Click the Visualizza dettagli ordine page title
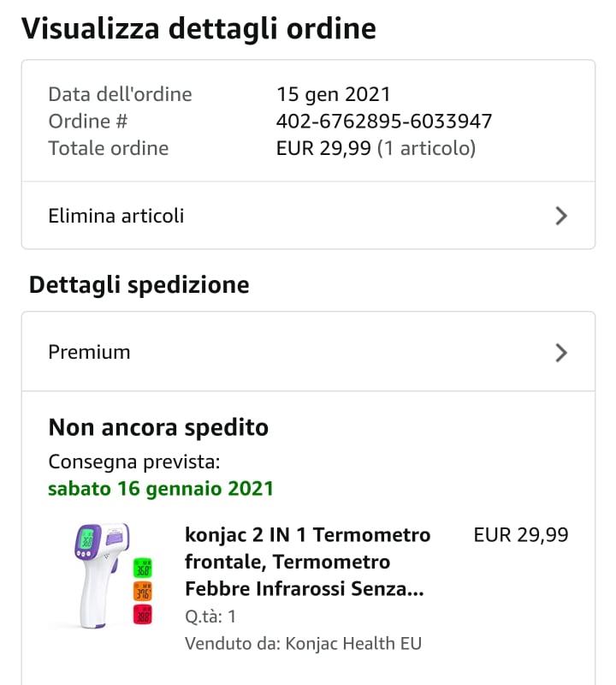The image size is (616, 685). pos(198,28)
